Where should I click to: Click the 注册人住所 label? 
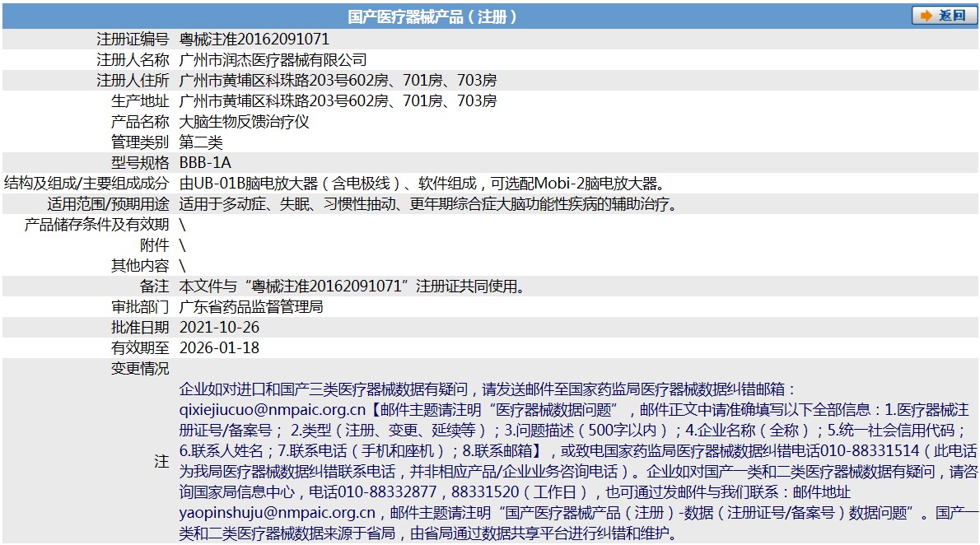click(133, 80)
